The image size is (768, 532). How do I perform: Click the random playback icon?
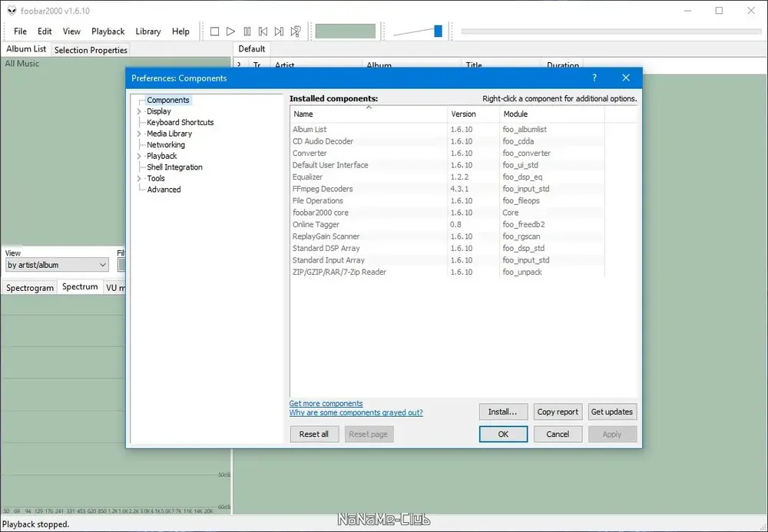(296, 31)
